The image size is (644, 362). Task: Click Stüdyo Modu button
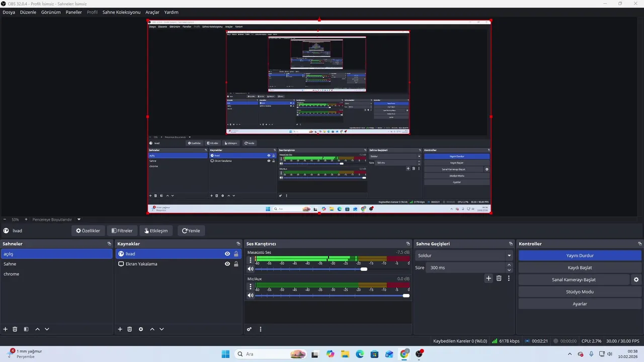point(580,292)
